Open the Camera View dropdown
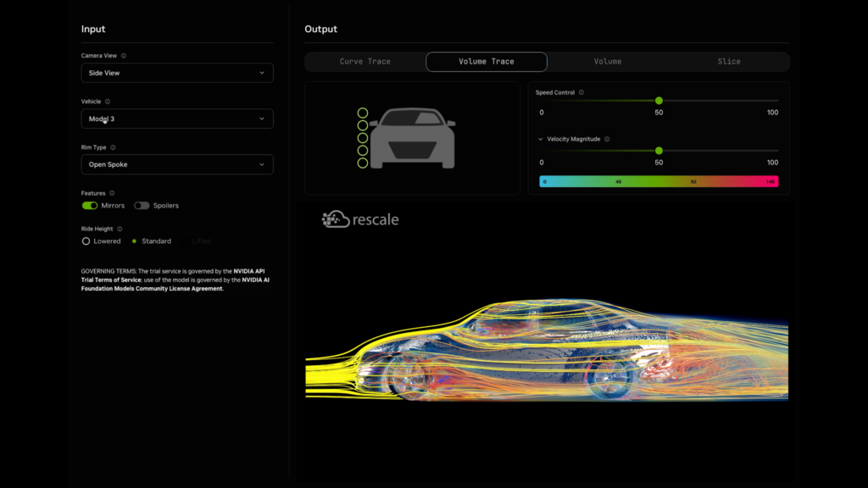This screenshot has width=868, height=488. (177, 73)
